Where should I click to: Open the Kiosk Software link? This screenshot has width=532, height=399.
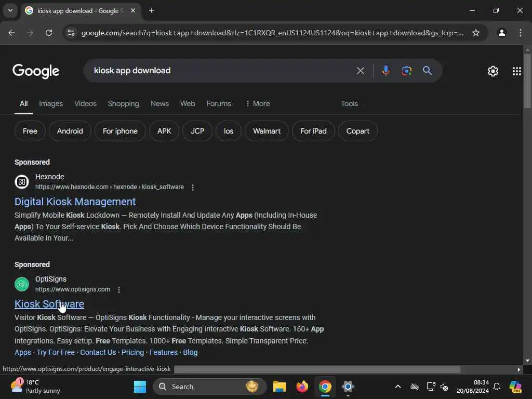click(x=49, y=304)
